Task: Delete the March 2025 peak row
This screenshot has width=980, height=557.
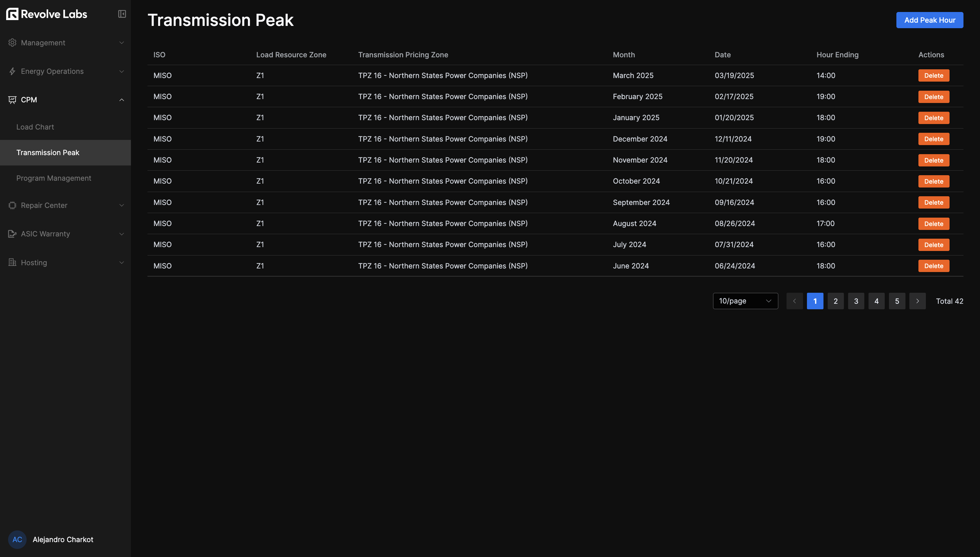Action: click(x=933, y=76)
